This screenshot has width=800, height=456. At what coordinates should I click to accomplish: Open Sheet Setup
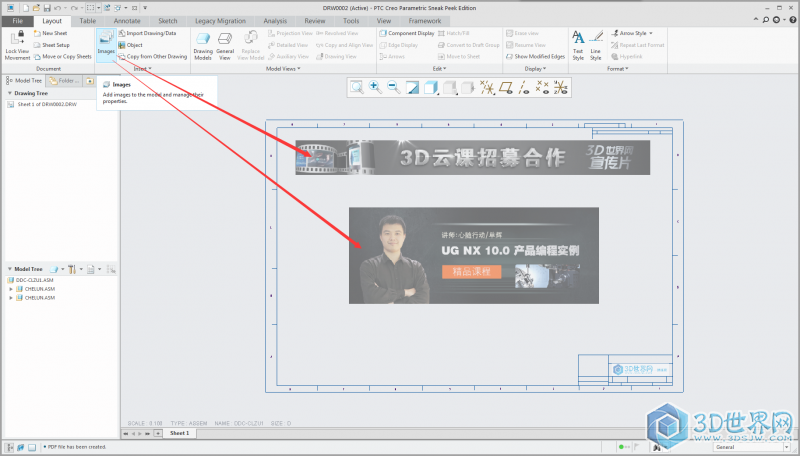52,45
